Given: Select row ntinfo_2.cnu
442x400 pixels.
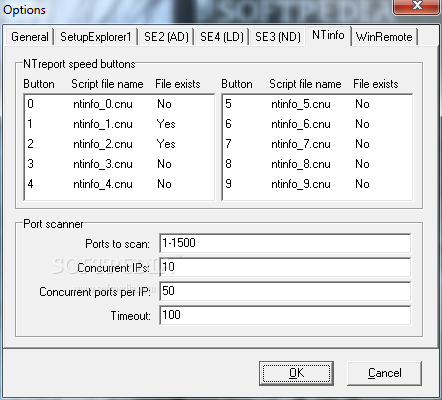Looking at the screenshot, I should point(119,144).
